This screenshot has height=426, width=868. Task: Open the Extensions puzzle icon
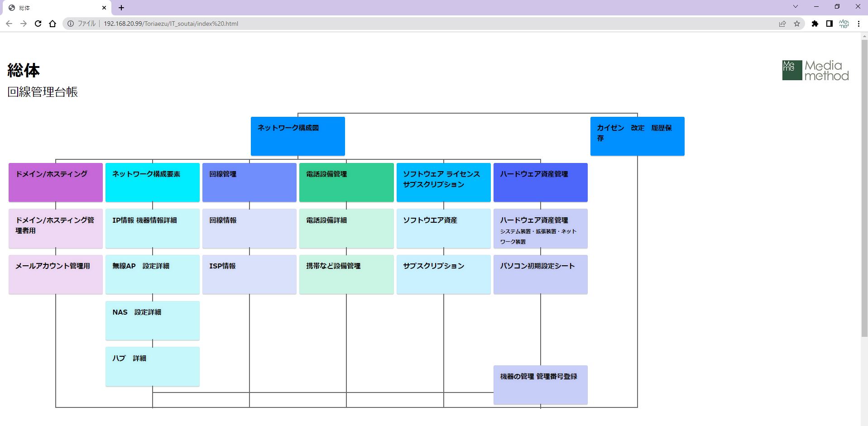(815, 24)
